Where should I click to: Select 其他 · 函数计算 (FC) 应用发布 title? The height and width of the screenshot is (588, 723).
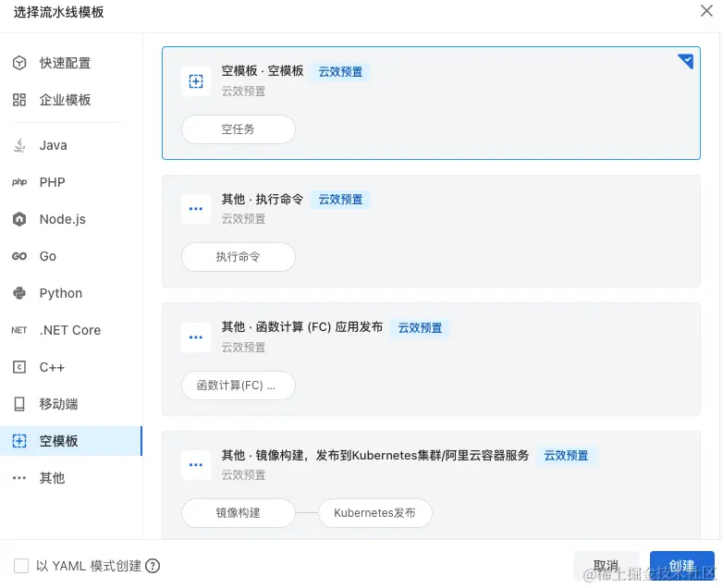click(x=302, y=327)
